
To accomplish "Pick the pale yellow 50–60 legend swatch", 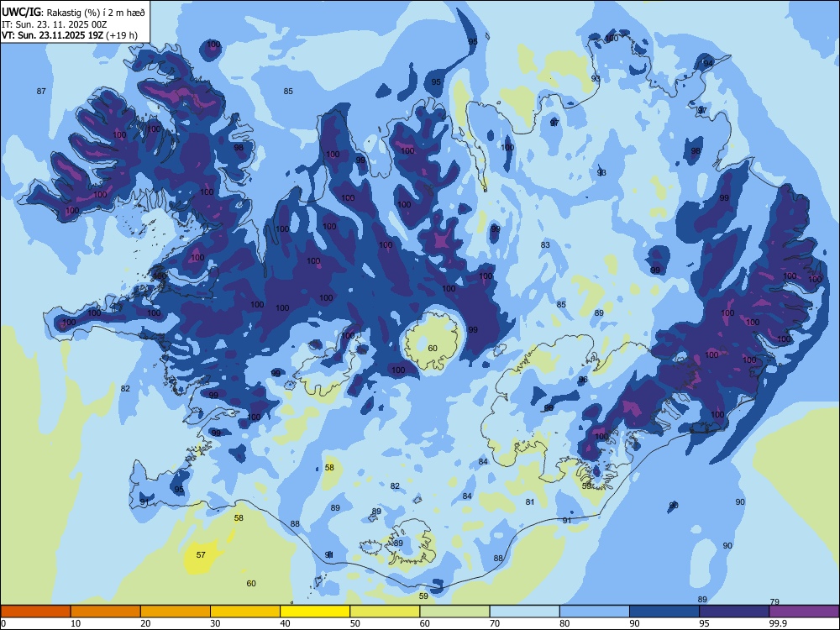I will 385,612.
